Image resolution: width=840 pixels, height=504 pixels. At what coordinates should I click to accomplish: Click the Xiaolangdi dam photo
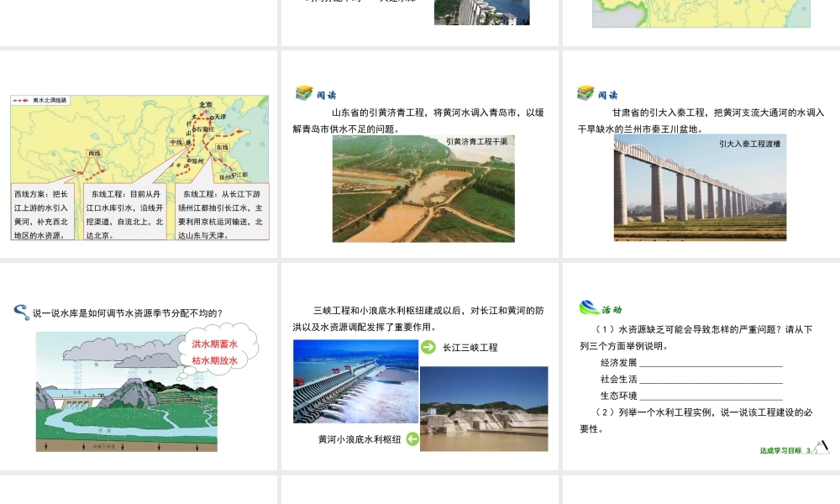484,409
